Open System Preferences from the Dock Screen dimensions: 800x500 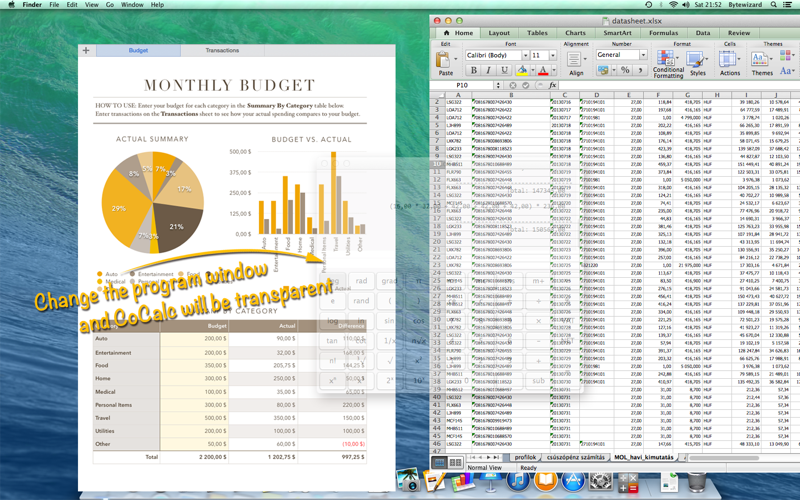point(601,480)
